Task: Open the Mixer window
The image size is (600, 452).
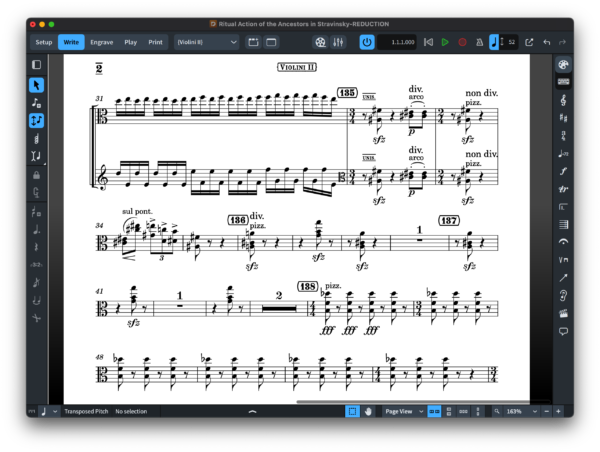Action: click(338, 42)
